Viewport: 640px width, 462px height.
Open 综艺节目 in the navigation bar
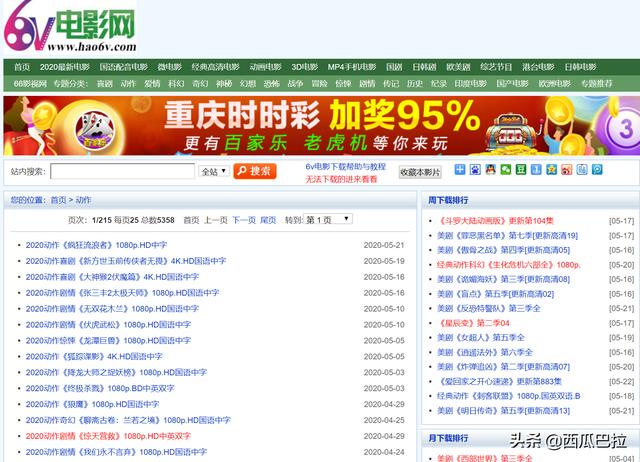point(496,67)
